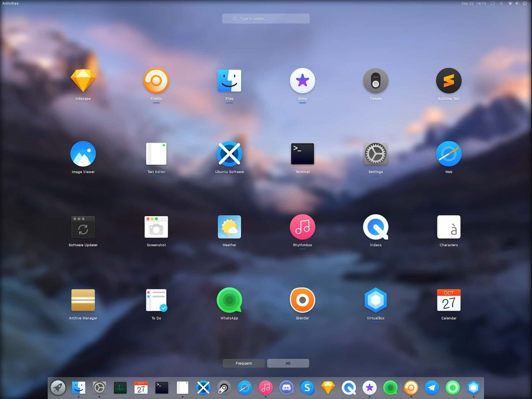
Task: Open the power system menu
Action: pos(524,3)
